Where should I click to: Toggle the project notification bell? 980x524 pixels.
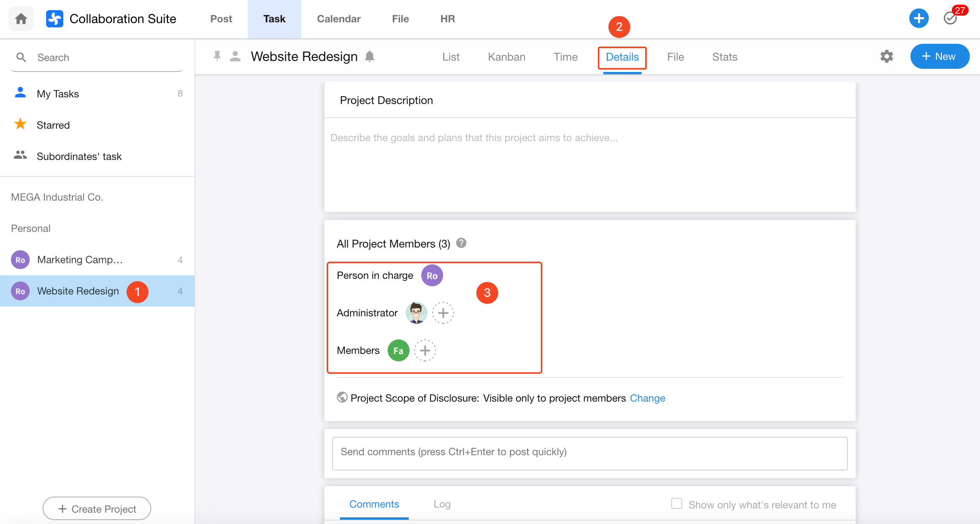(370, 57)
